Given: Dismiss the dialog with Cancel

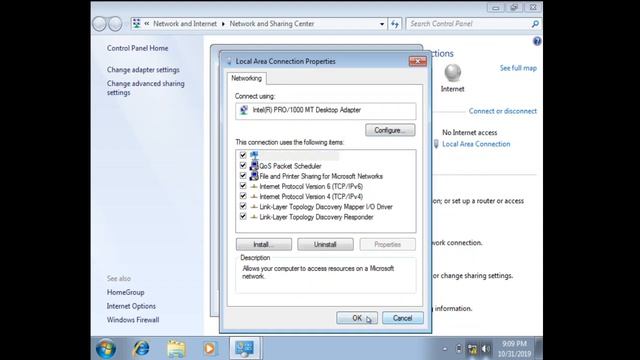Looking at the screenshot, I should 402,318.
